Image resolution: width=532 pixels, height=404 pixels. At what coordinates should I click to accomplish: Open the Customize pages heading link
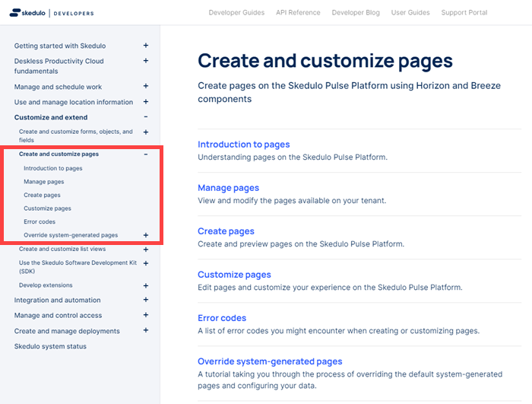(x=234, y=275)
